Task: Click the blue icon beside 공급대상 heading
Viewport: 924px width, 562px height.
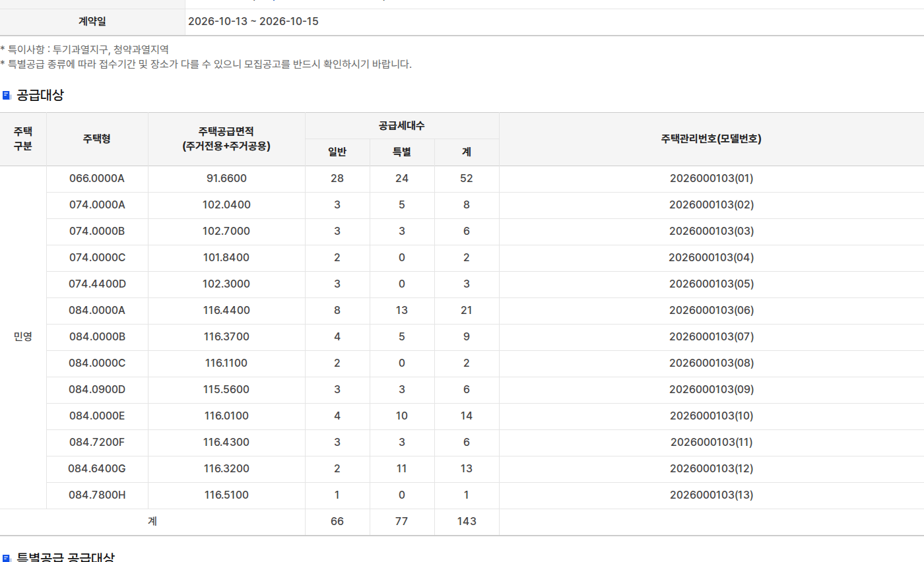Action: (x=7, y=96)
